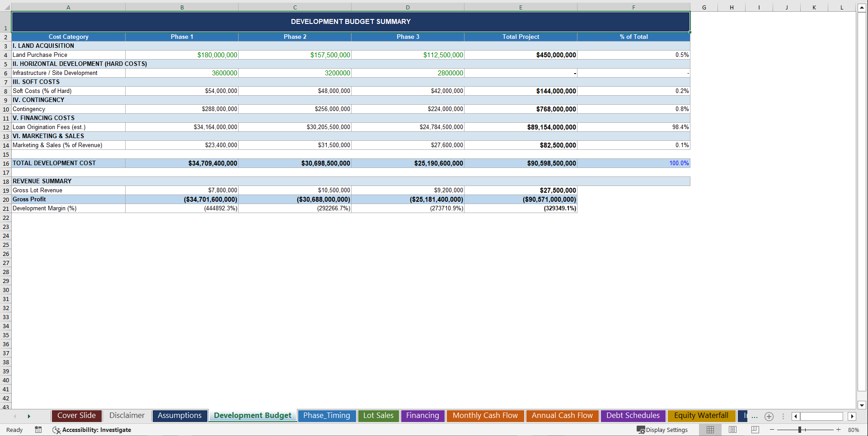Switch to the Assumptions sheet tab

click(179, 416)
